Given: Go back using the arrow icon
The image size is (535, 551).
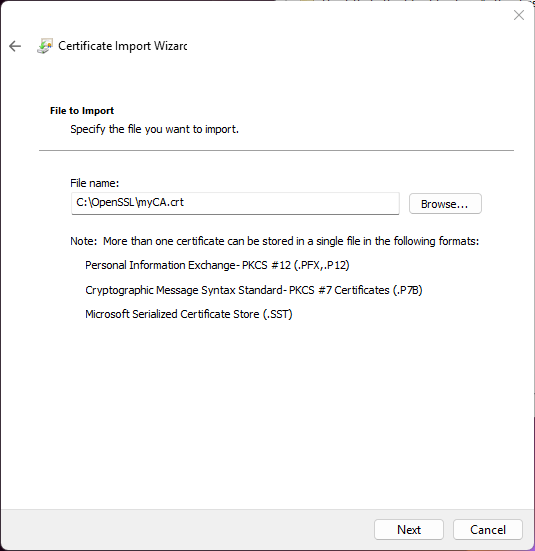Looking at the screenshot, I should click(x=15, y=46).
